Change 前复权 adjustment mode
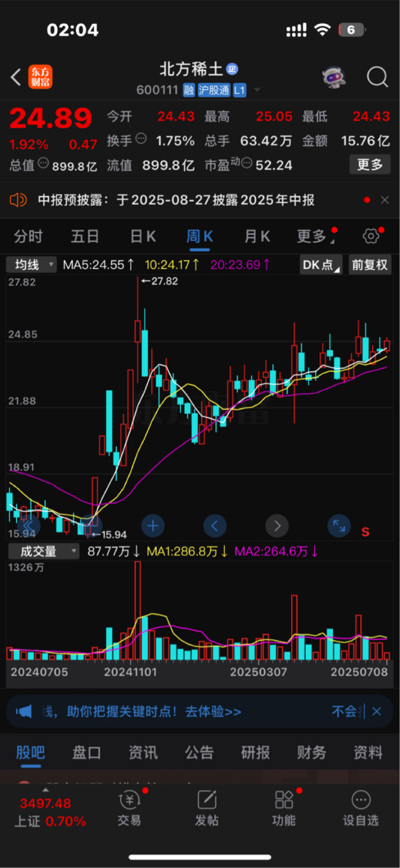Viewport: 400px width, 868px height. 370,265
